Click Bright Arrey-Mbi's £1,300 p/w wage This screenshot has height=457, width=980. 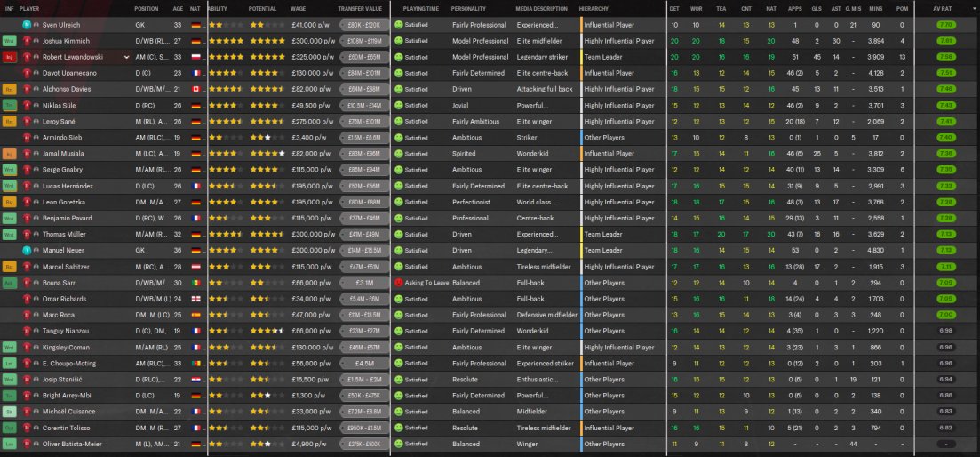(308, 395)
